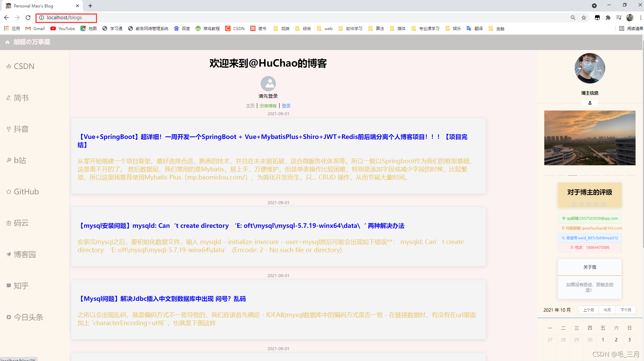Select the first carousel indicator bar

click(549, 175)
